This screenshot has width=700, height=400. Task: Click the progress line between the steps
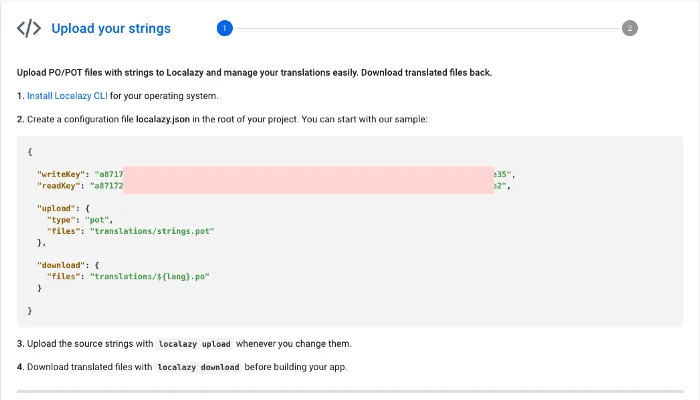pos(427,28)
